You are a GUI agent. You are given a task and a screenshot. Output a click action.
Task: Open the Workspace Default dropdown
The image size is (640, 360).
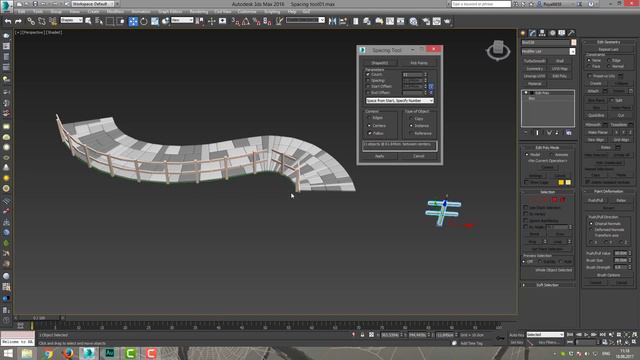(93, 4)
